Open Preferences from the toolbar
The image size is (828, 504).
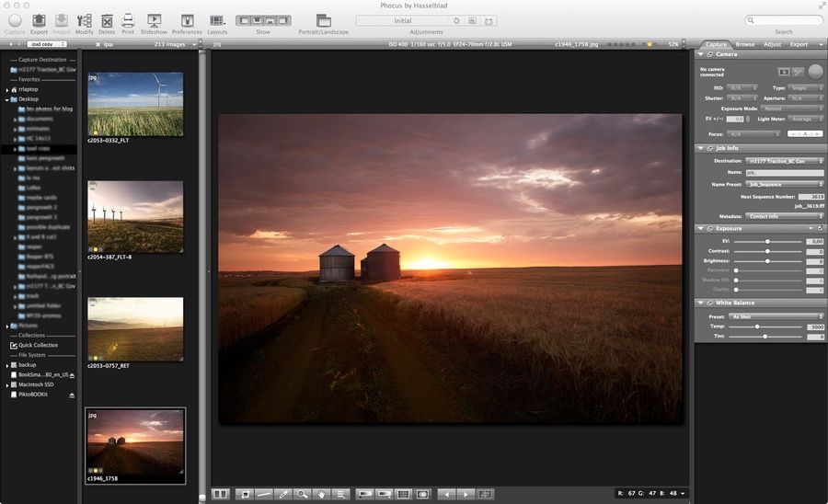187,20
